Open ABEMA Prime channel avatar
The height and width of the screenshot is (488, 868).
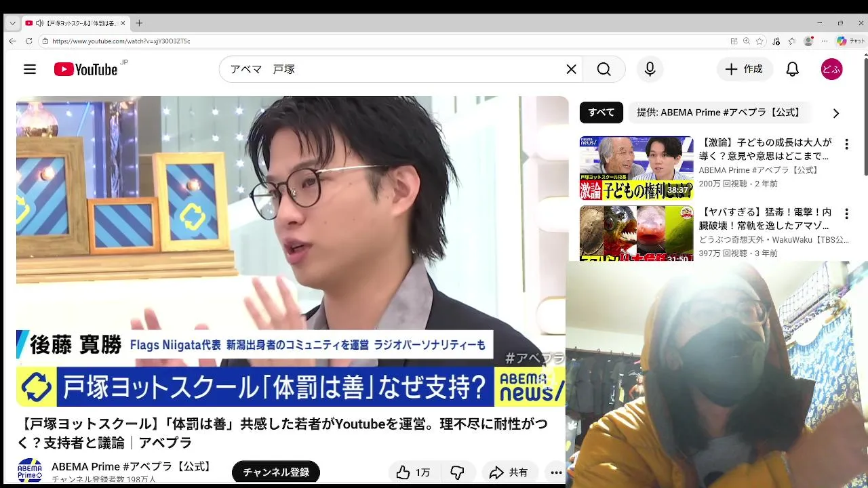pos(30,471)
